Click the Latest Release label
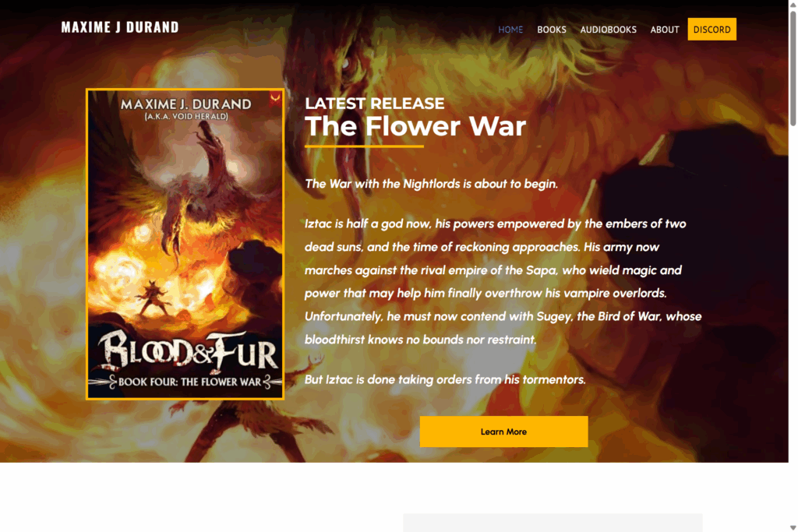Screen dimensions: 798x532 coord(375,104)
